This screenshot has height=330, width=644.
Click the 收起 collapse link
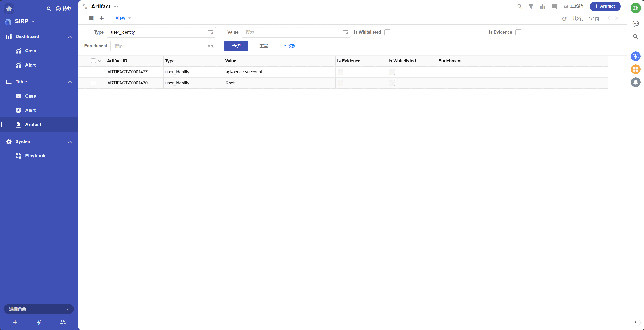[290, 46]
